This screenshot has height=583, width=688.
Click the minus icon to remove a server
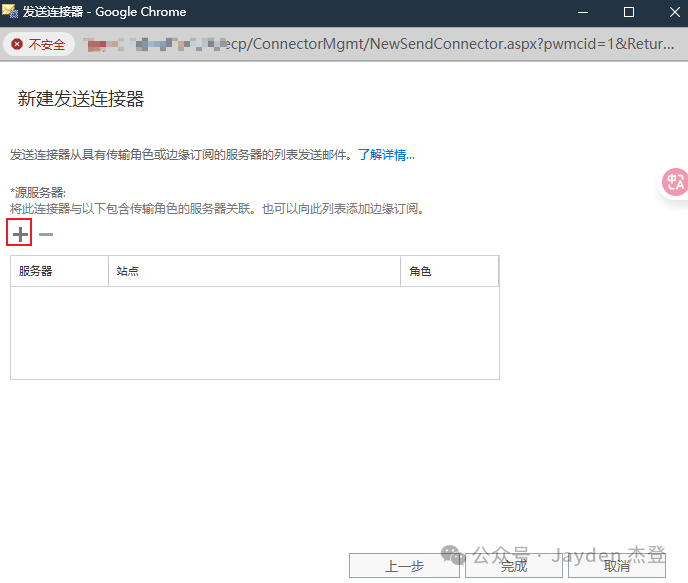46,235
